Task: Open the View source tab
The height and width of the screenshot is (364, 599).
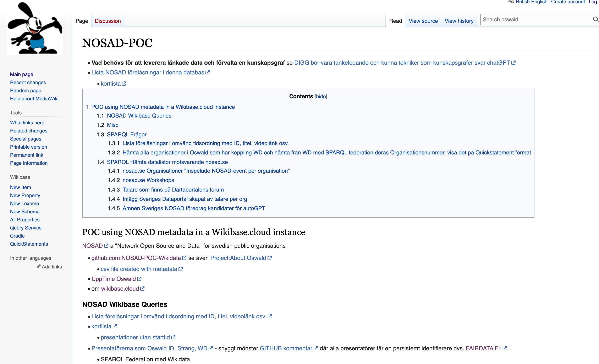Action: 423,21
